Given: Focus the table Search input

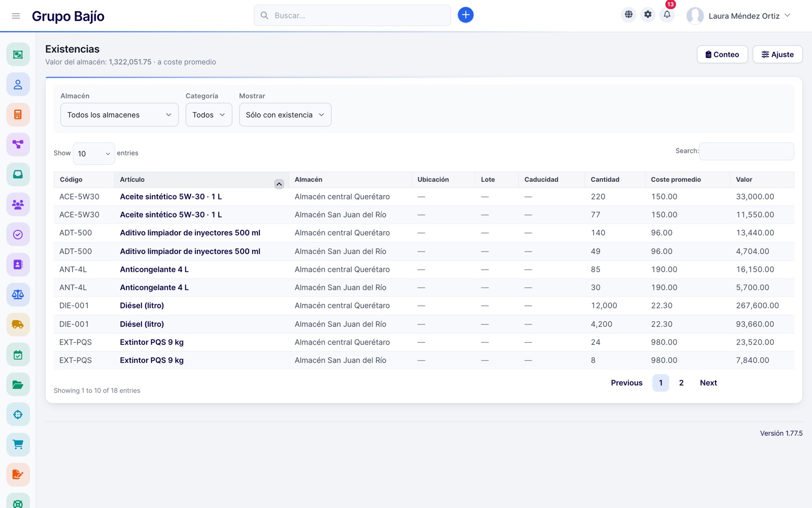Looking at the screenshot, I should pyautogui.click(x=747, y=151).
